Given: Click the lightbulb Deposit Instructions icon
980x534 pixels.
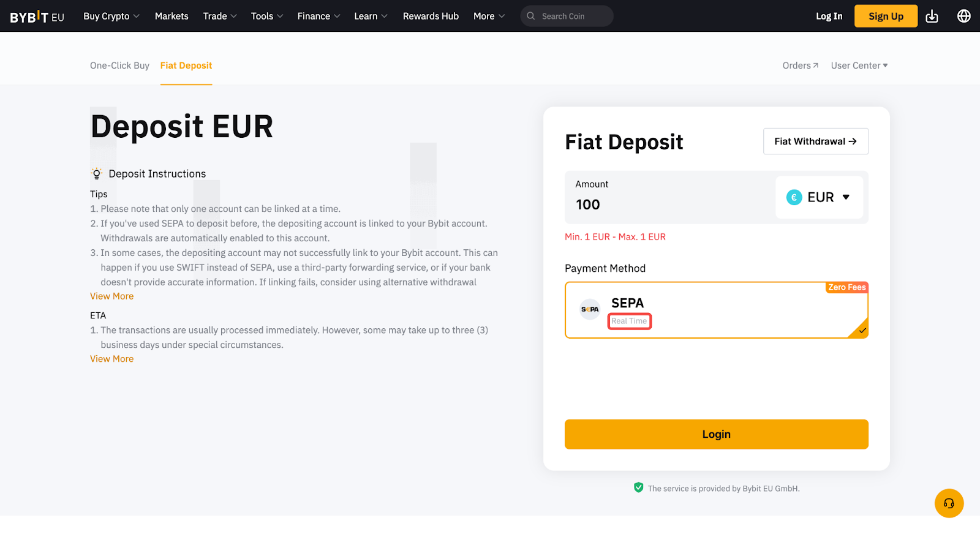Looking at the screenshot, I should point(97,174).
